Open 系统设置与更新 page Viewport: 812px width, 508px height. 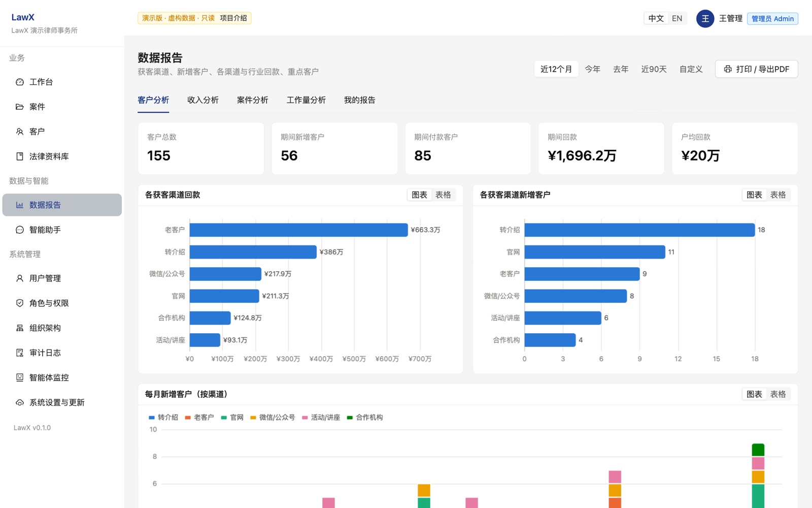point(62,402)
